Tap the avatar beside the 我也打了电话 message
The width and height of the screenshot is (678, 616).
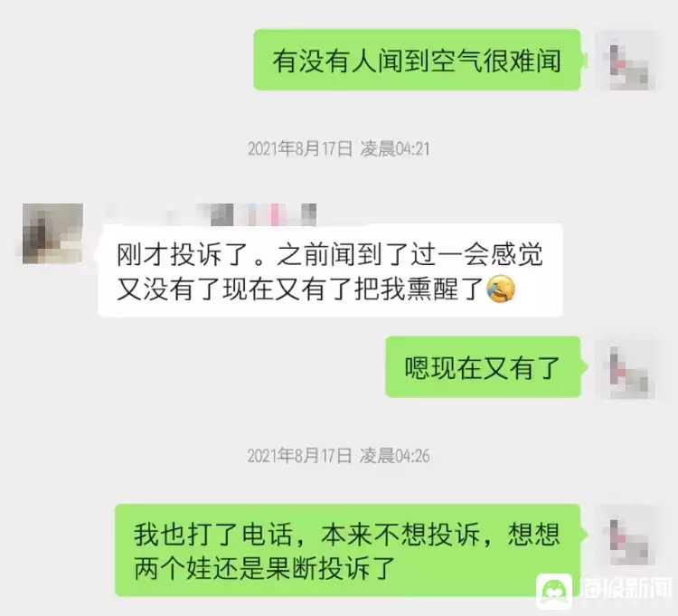coord(627,535)
